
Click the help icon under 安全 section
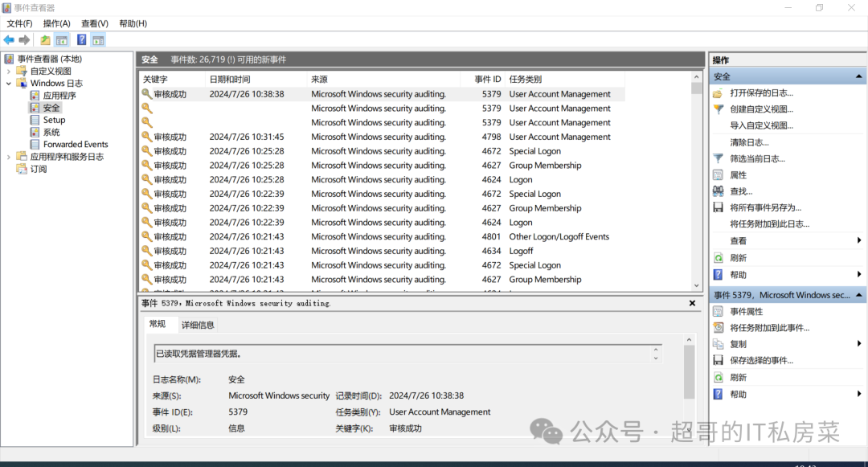(718, 274)
